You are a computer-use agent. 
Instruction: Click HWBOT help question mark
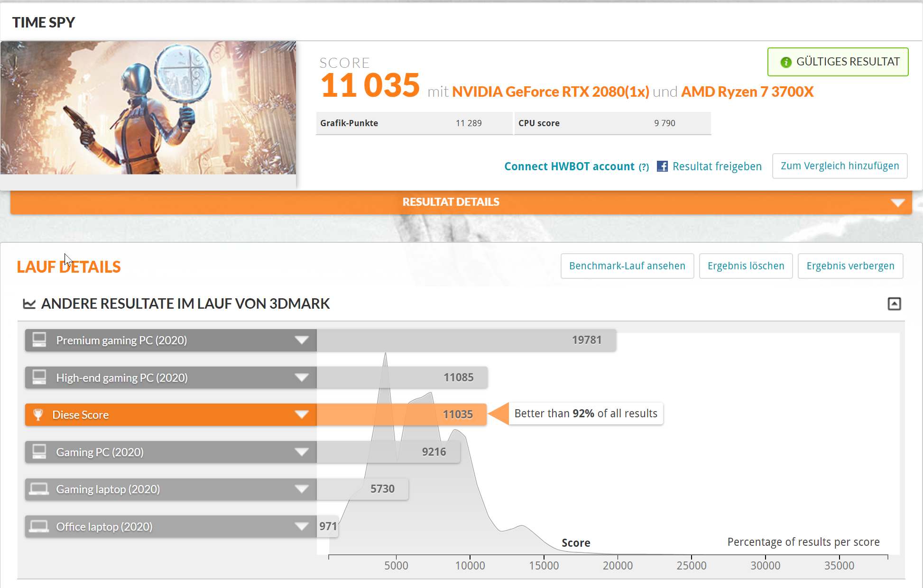pyautogui.click(x=644, y=167)
